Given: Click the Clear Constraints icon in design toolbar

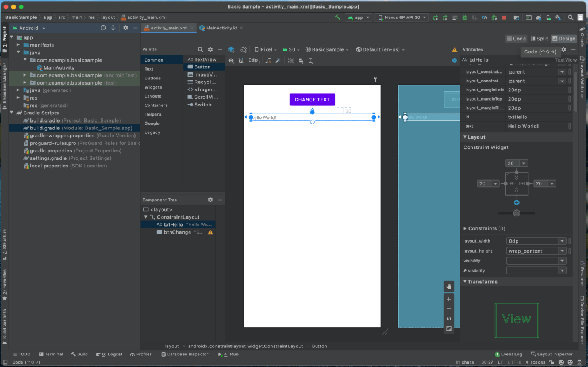Looking at the screenshot, I should point(268,60).
